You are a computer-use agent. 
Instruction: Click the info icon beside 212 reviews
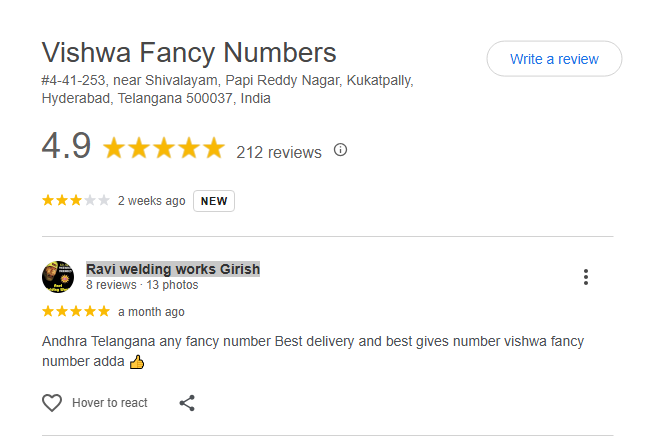340,151
